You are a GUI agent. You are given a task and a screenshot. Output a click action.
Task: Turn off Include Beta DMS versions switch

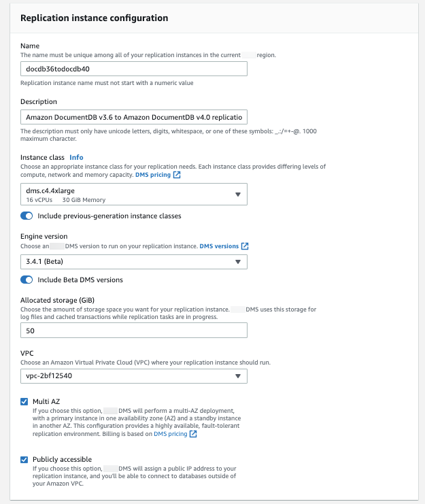27,280
